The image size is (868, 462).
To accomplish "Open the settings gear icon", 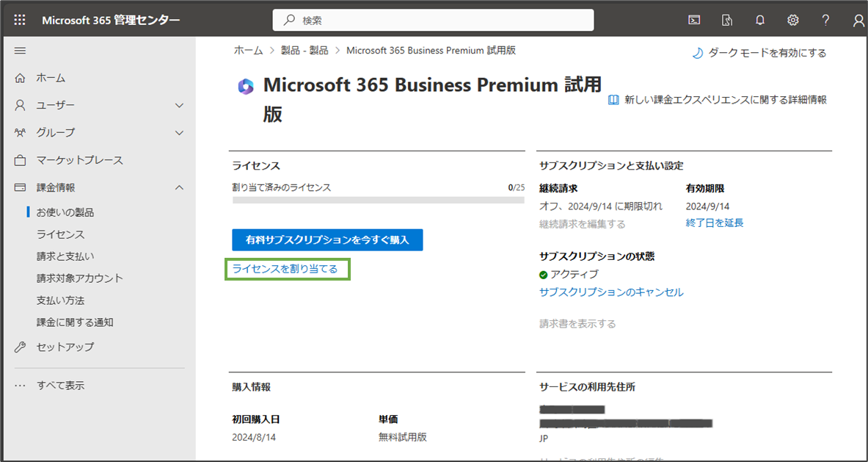I will point(792,21).
